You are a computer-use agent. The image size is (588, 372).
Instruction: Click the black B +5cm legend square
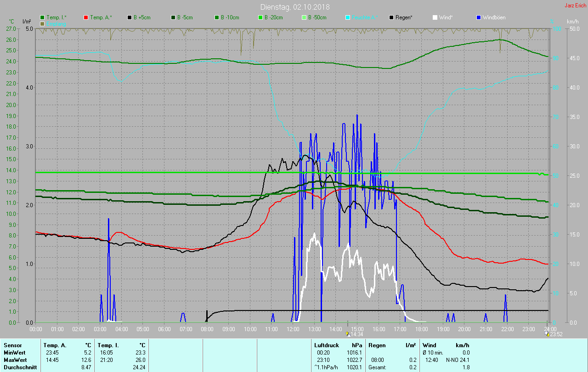pyautogui.click(x=130, y=17)
